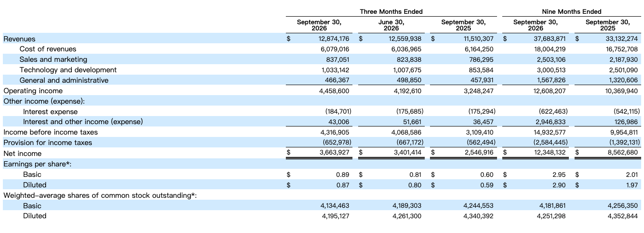The height and width of the screenshot is (233, 644).
Task: Click the Provision for income taxes label
Action: tap(48, 143)
